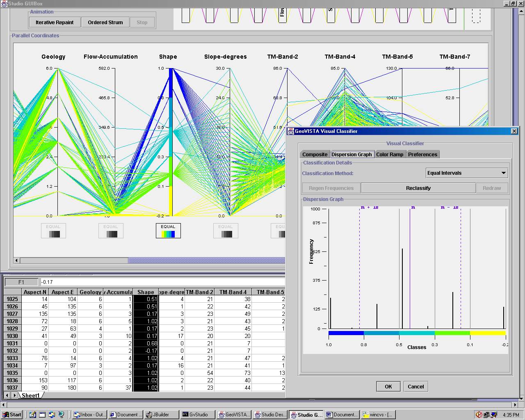Click the Iterative Repaint animation button
The image size is (525, 420).
pyautogui.click(x=55, y=22)
